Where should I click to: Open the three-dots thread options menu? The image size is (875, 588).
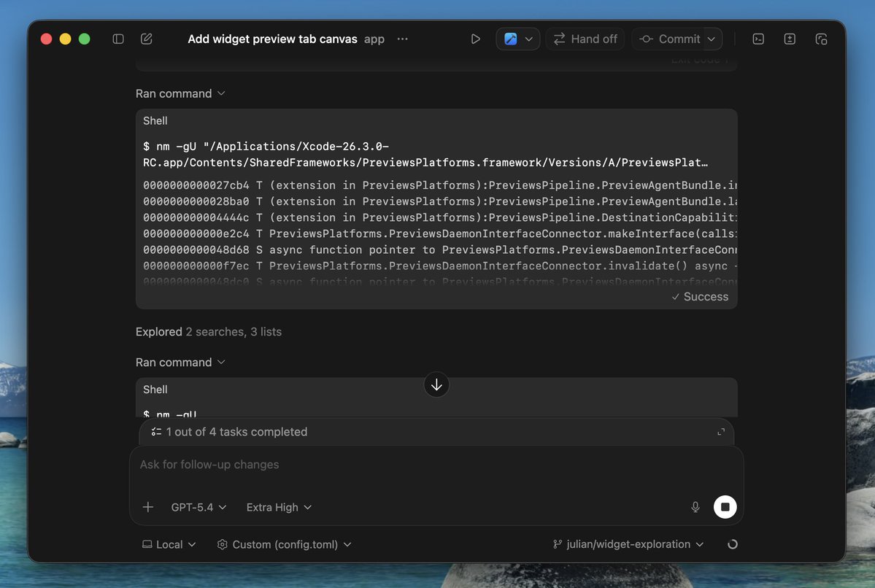(x=402, y=39)
